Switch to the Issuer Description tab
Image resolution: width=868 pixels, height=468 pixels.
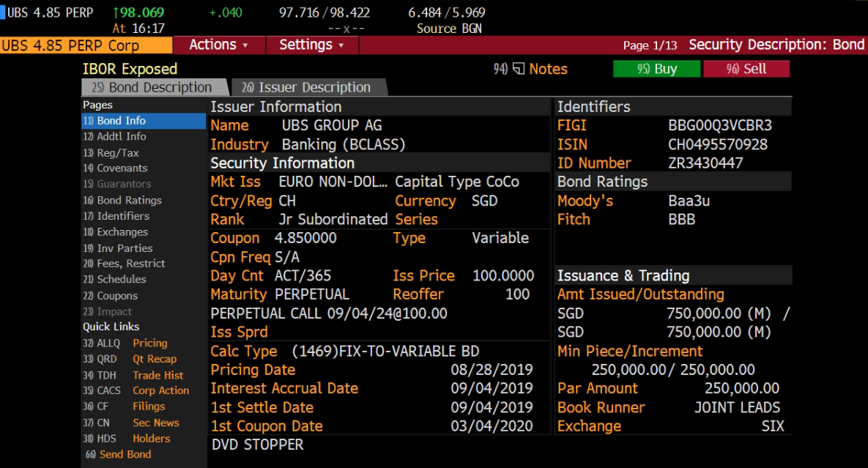[308, 87]
